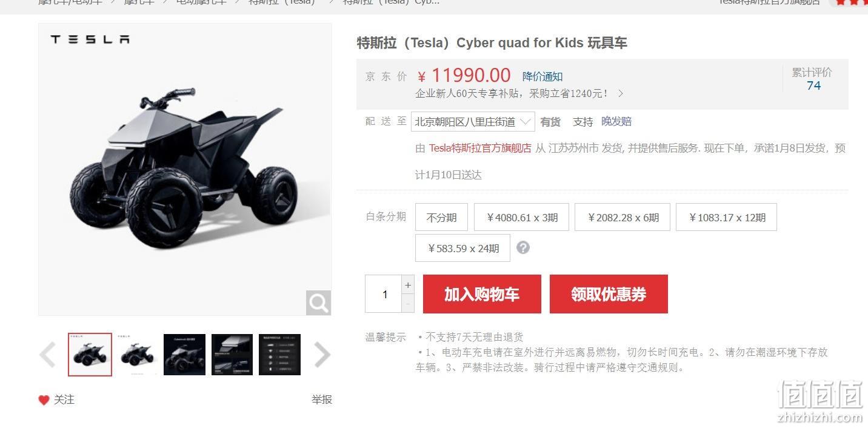Decrease quantity with minus button

pyautogui.click(x=408, y=303)
